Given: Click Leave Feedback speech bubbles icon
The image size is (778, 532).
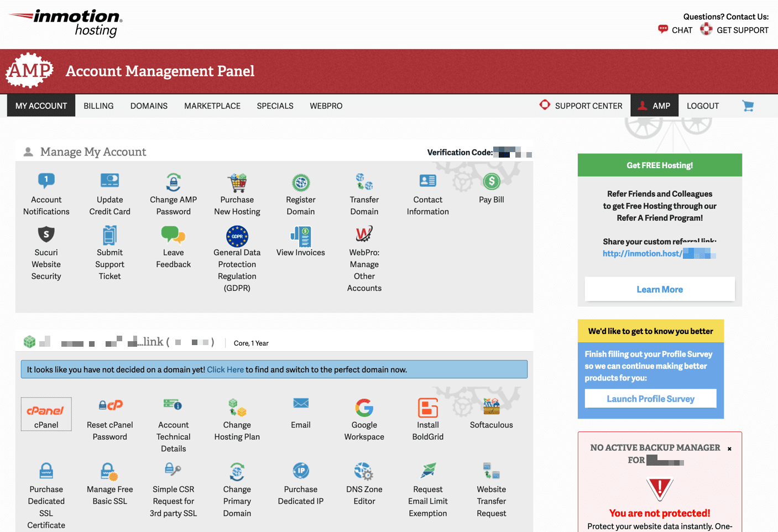Looking at the screenshot, I should click(174, 234).
